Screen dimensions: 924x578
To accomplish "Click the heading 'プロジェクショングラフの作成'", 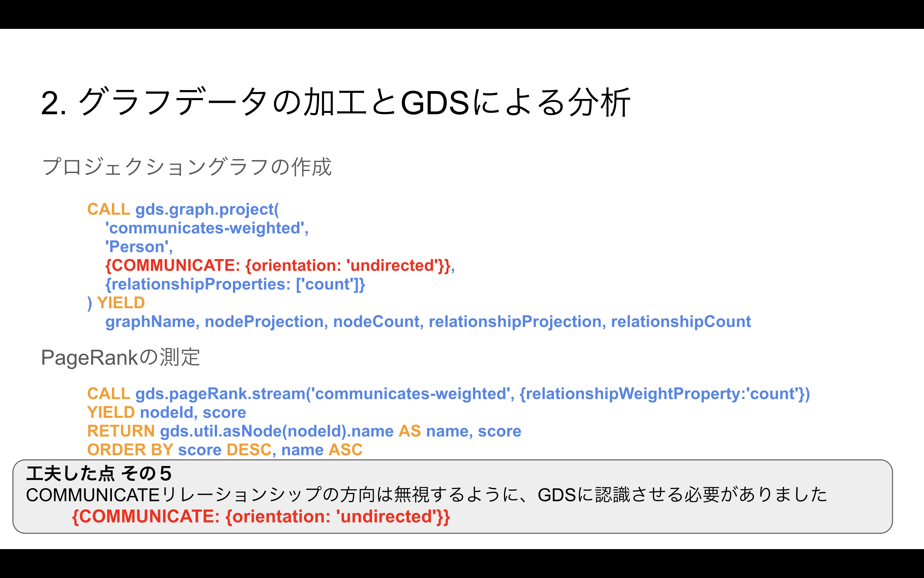I will click(187, 167).
